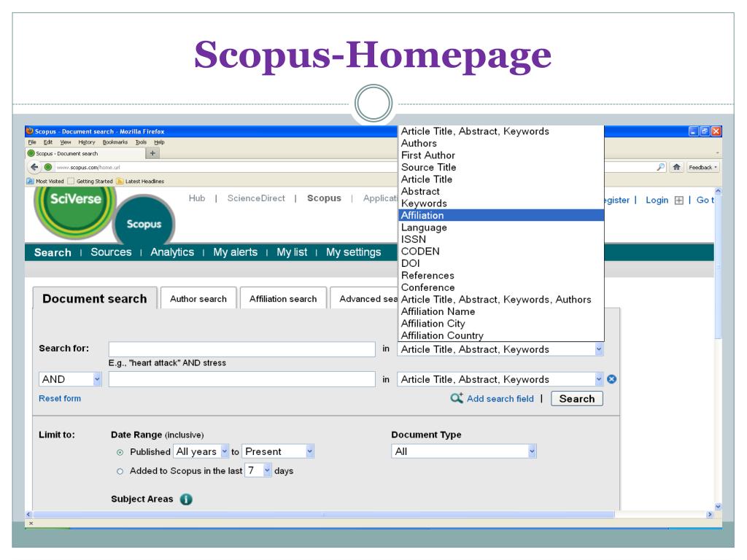Click the browser home icon
Viewport: 747px width, 560px height.
tap(676, 167)
